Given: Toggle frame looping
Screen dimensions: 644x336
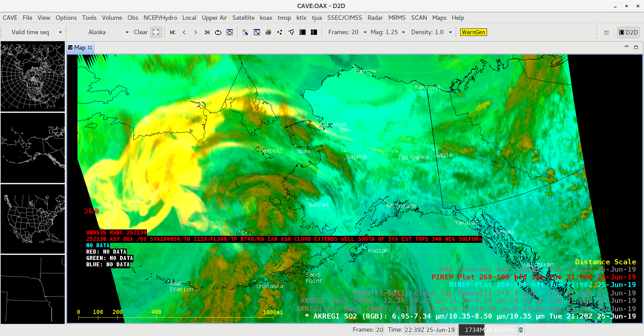Looking at the screenshot, I should (218, 32).
